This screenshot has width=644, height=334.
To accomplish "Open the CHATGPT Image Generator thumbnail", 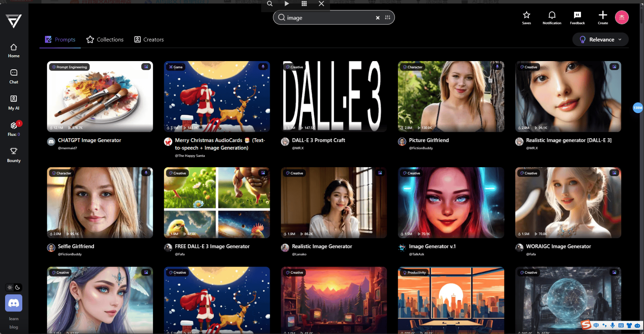I will (x=100, y=96).
